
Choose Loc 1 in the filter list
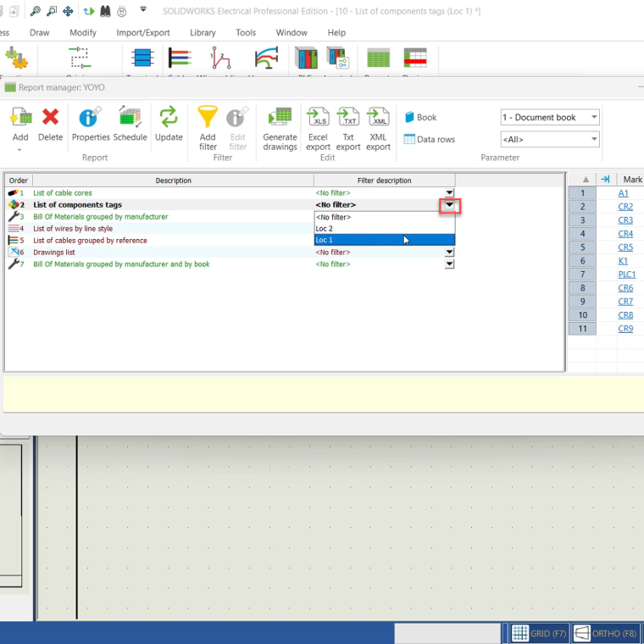click(x=385, y=240)
